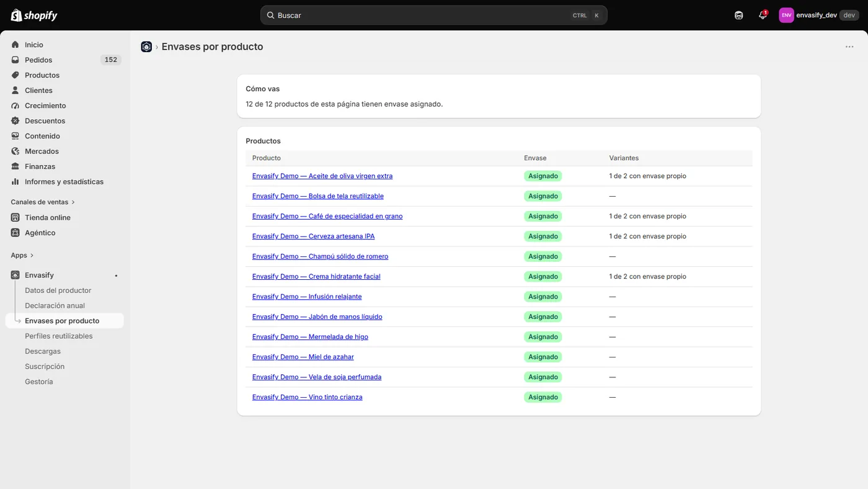
Task: Open the envasify_dev account menu
Action: pyautogui.click(x=819, y=16)
